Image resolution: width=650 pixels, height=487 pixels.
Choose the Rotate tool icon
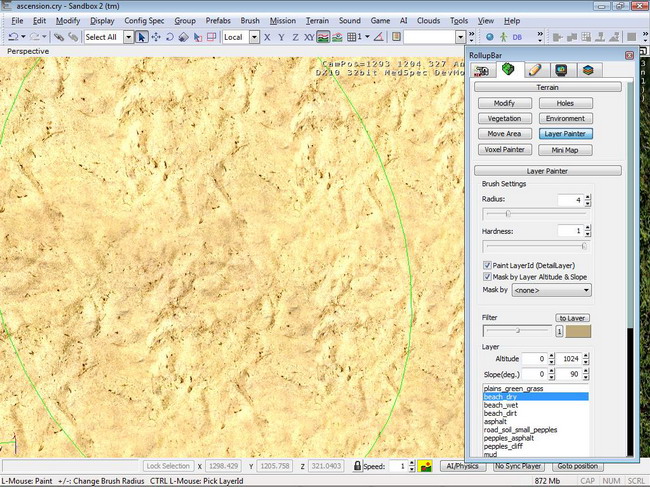[170, 37]
